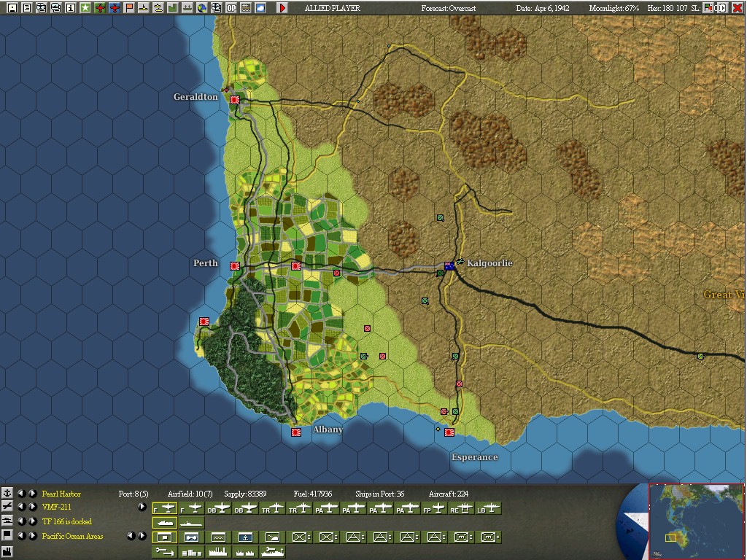747x560 pixels.
Task: Select the artillery gun unit icon
Action: click(273, 537)
